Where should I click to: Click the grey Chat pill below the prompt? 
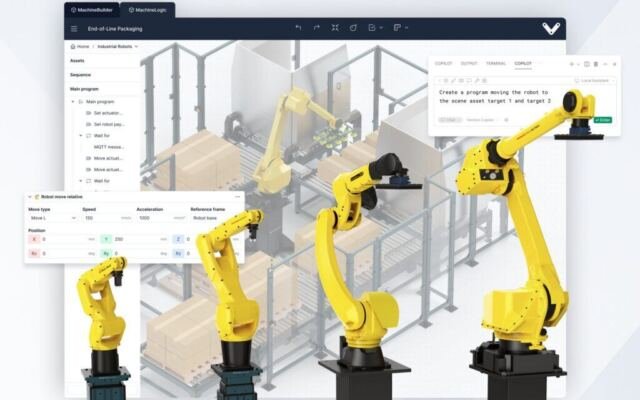coord(450,120)
